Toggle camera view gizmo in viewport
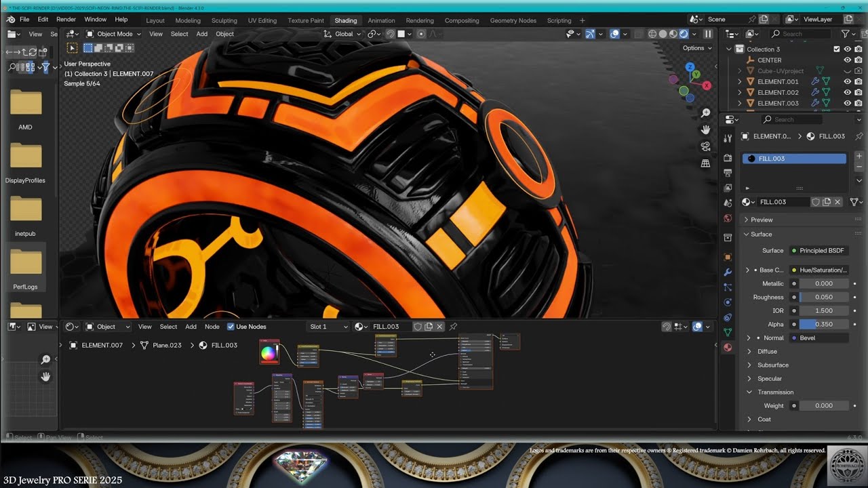The width and height of the screenshot is (868, 488). [x=705, y=146]
